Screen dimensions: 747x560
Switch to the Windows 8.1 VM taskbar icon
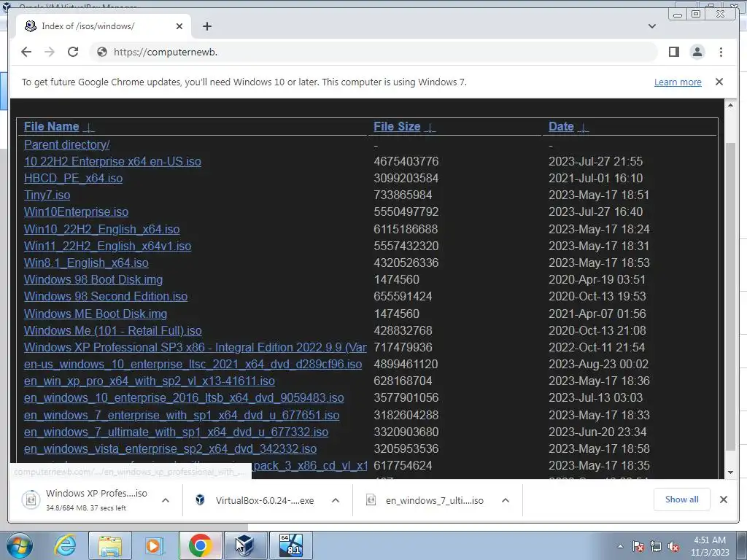[x=291, y=545]
